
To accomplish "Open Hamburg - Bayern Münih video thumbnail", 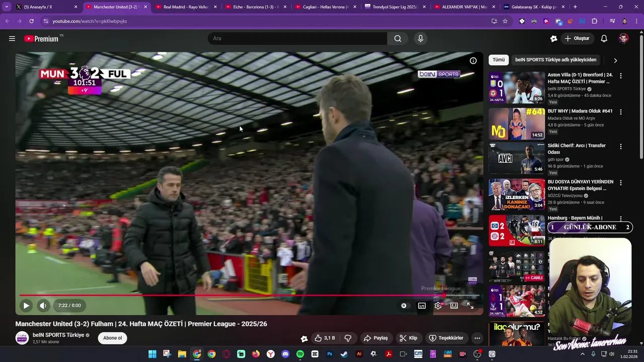I will pos(517,230).
